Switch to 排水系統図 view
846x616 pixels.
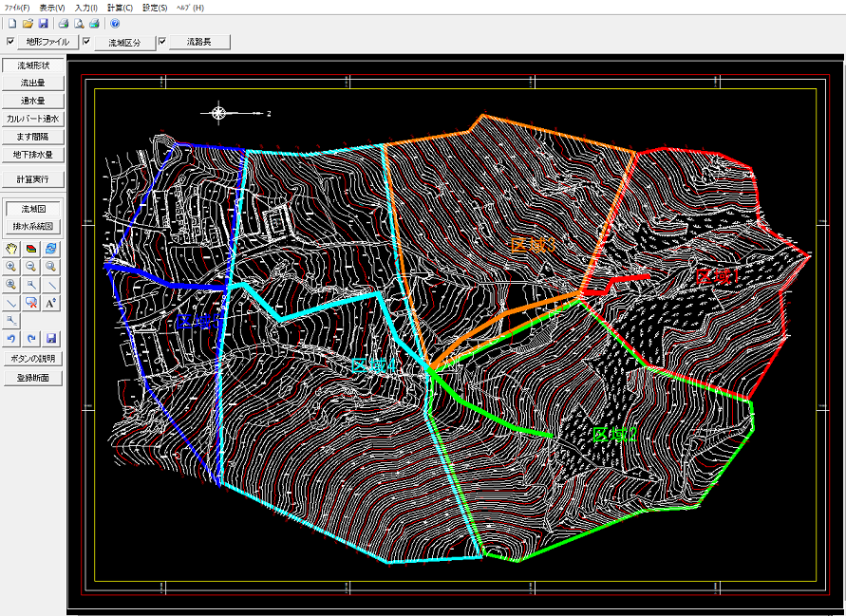tap(33, 227)
